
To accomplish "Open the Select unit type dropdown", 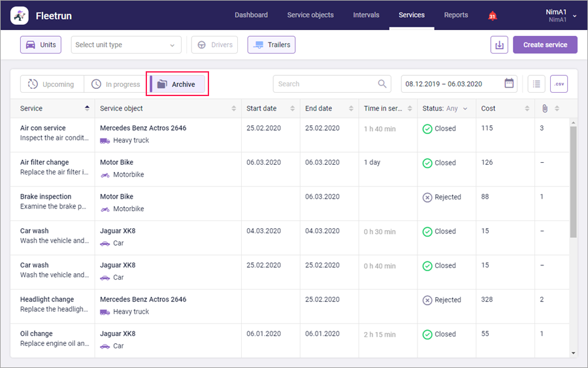I will click(x=126, y=45).
